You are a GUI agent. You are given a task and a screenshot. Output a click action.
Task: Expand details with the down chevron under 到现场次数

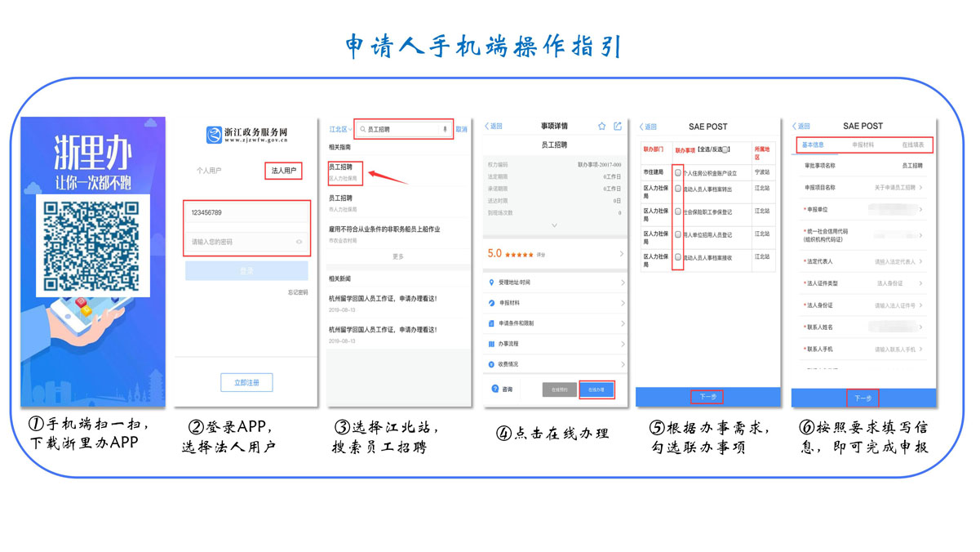point(554,225)
